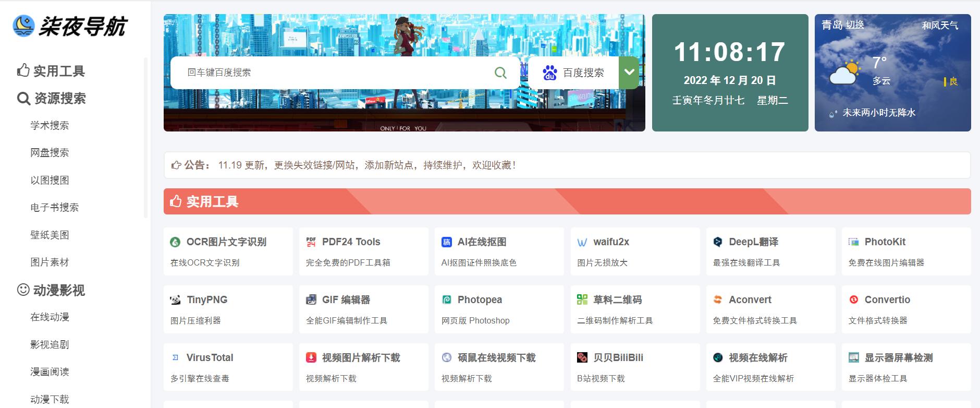Click the TinyPNG panda icon
The image size is (980, 408).
pyautogui.click(x=175, y=300)
